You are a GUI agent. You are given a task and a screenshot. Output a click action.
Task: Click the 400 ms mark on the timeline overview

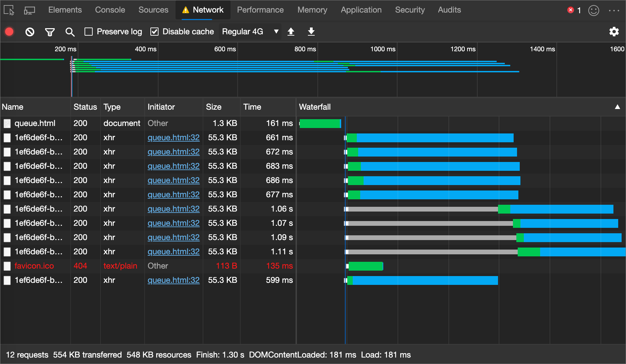tap(145, 49)
